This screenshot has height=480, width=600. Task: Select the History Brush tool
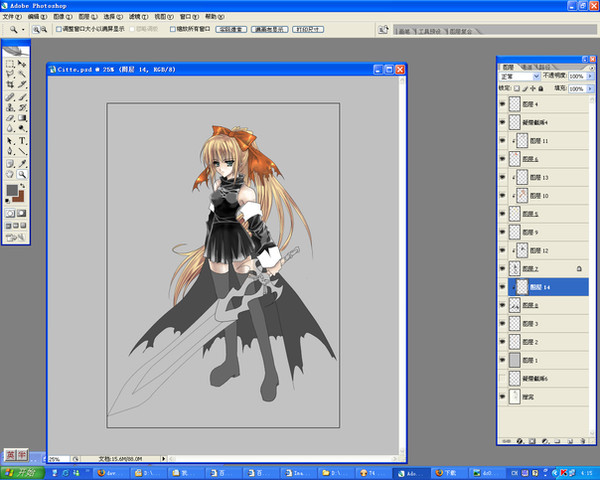(22, 108)
